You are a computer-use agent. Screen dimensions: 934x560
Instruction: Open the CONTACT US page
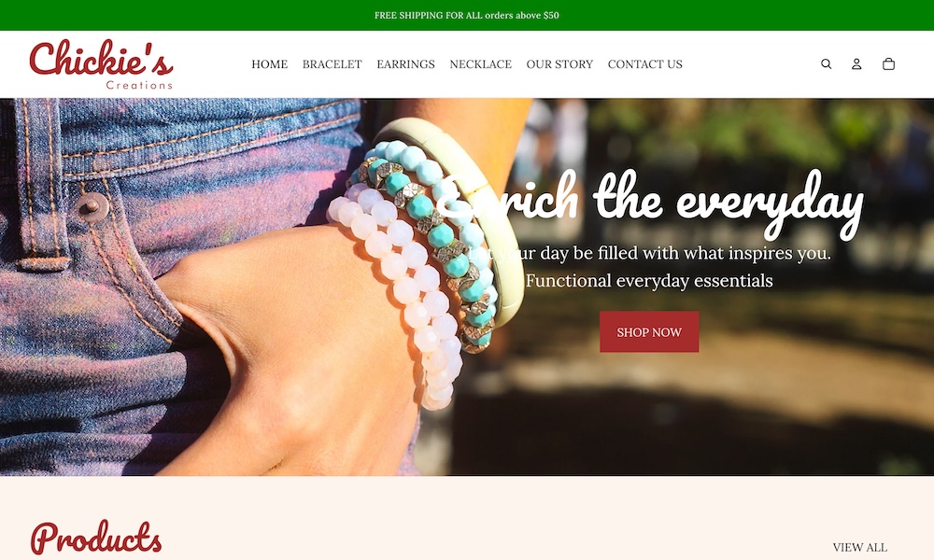(x=644, y=64)
